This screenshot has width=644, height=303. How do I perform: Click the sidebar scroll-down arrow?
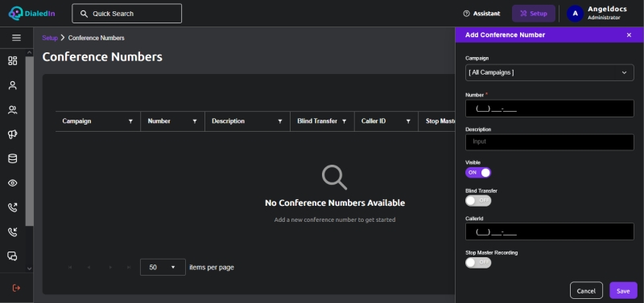pos(29,269)
